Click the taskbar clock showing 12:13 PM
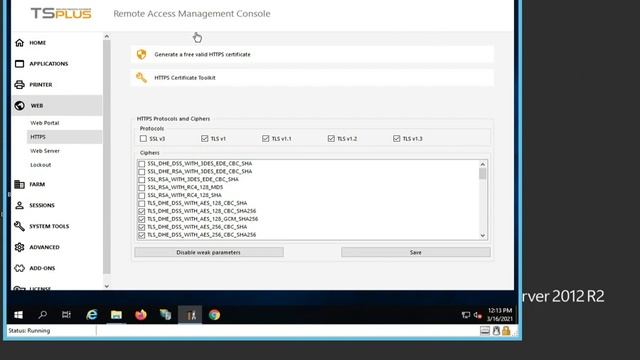The width and height of the screenshot is (640, 360). [500, 315]
